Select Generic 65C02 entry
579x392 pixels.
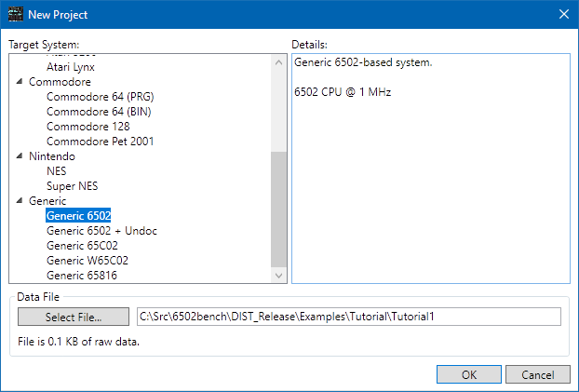(x=82, y=245)
